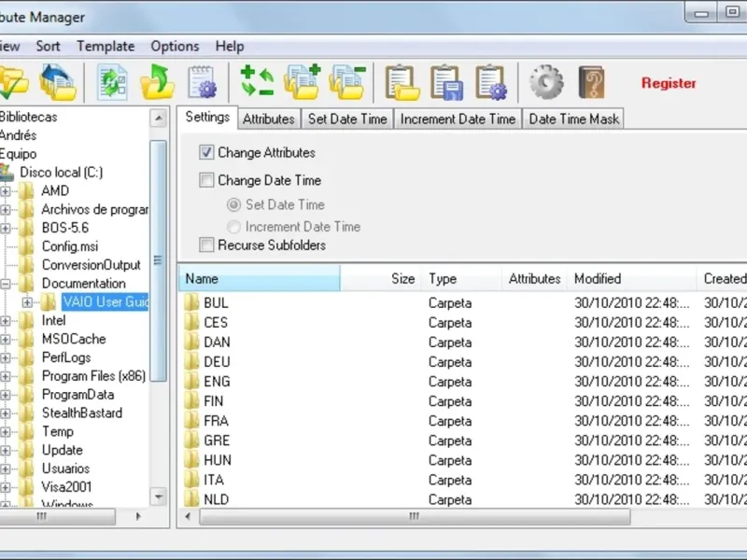Click the folder tree scroll up arrow
The image size is (747, 560).
pyautogui.click(x=158, y=118)
